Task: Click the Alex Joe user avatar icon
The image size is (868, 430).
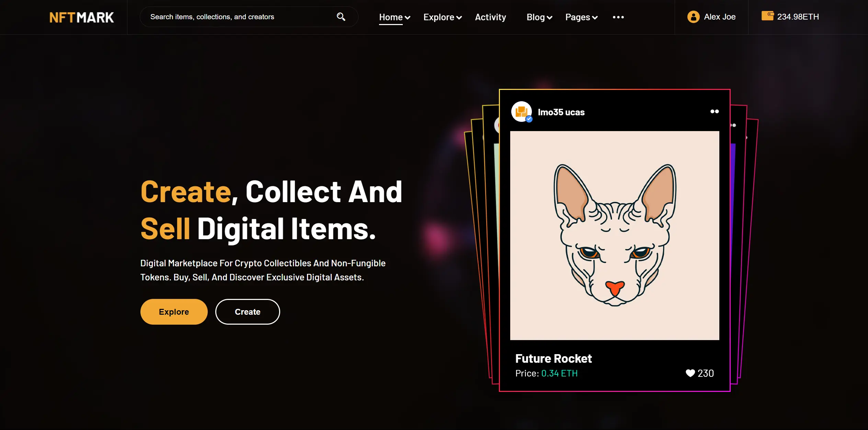Action: [693, 17]
